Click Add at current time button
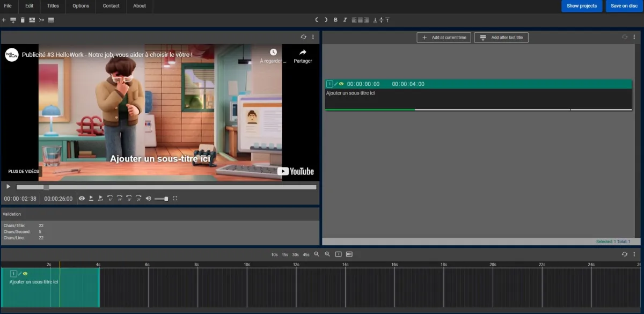644x314 pixels. pyautogui.click(x=444, y=38)
